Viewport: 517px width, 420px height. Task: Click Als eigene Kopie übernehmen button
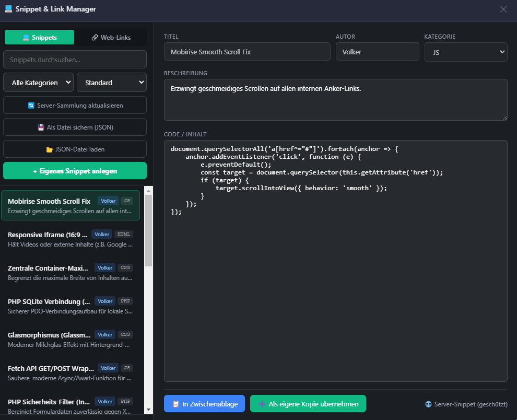pos(308,404)
